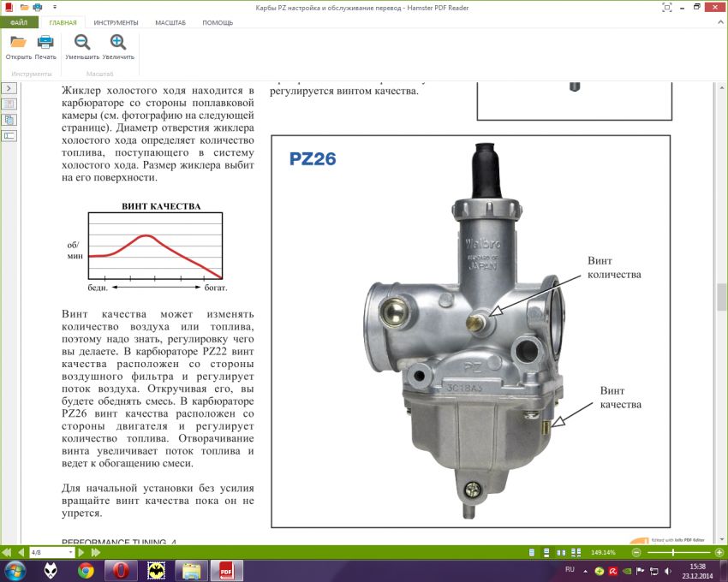728x582 pixels.
Task: Open Google Chrome from taskbar
Action: click(x=86, y=571)
